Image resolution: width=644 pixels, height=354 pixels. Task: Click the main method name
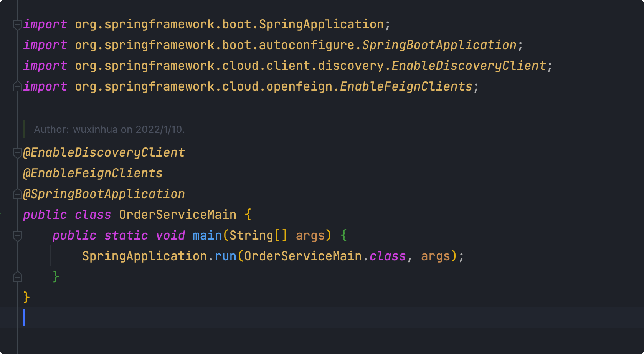pyautogui.click(x=207, y=235)
